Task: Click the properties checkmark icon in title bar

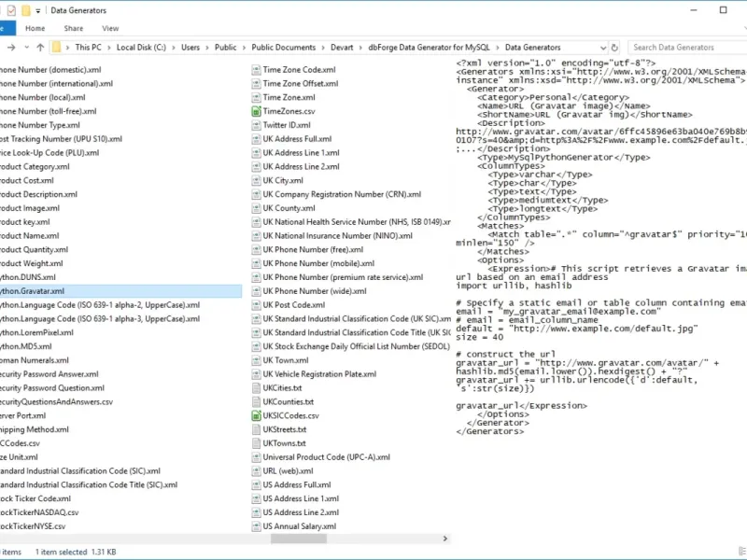Action: 11,10
